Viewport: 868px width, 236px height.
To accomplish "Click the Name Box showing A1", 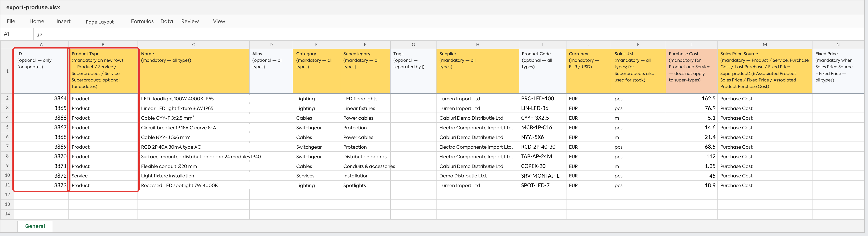I will pos(17,34).
